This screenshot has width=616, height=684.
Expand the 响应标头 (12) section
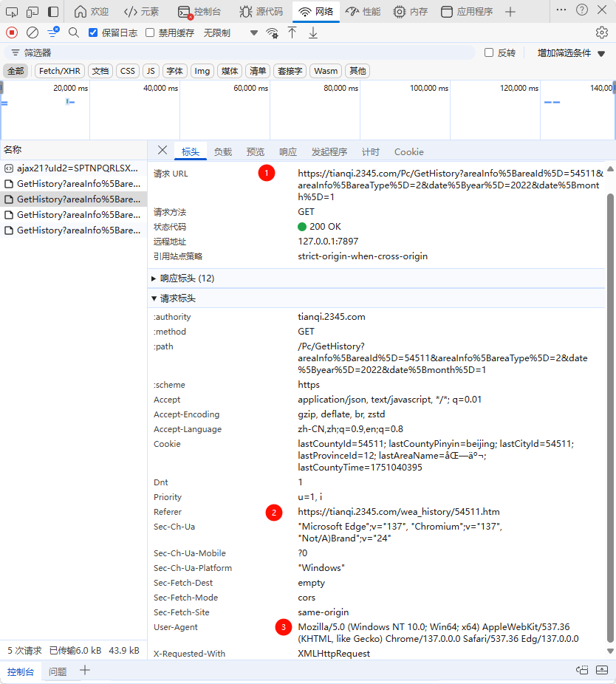pyautogui.click(x=376, y=278)
